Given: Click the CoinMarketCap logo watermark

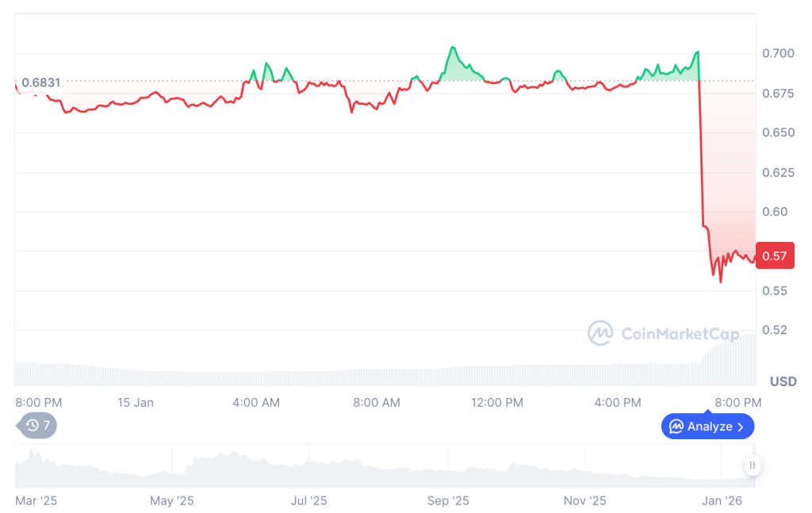Looking at the screenshot, I should [x=665, y=334].
